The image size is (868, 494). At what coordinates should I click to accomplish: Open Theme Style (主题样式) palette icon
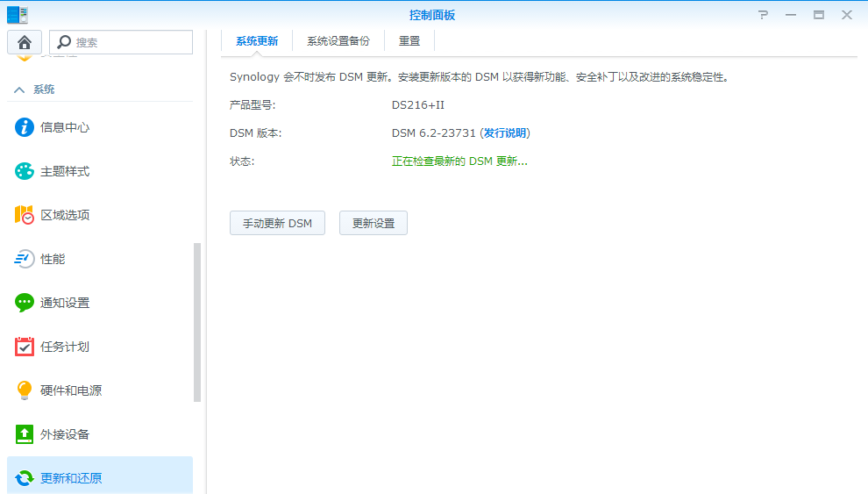click(x=25, y=171)
